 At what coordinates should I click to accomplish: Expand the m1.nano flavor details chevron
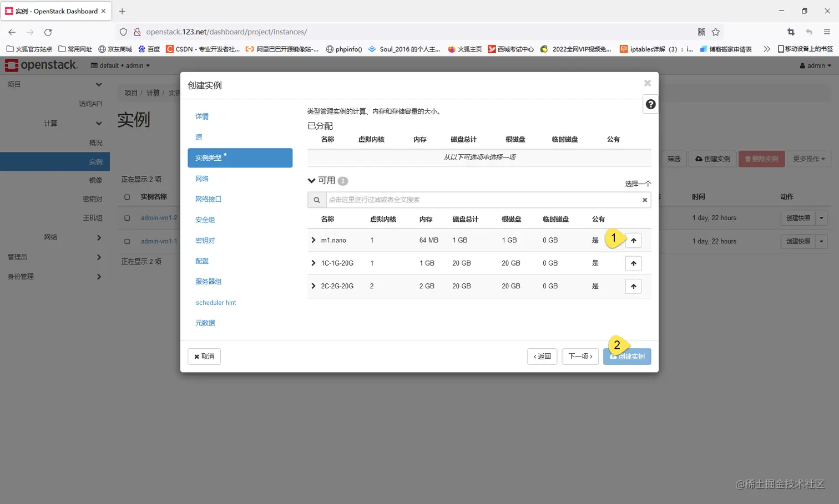pos(313,240)
